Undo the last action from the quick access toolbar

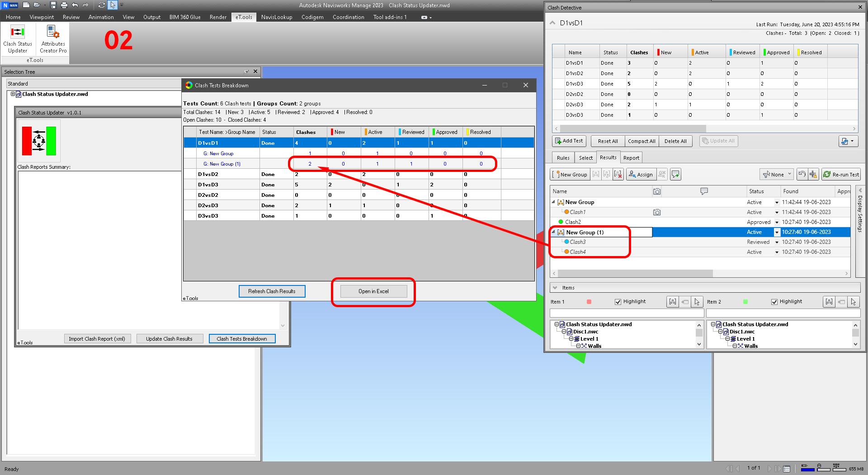75,5
